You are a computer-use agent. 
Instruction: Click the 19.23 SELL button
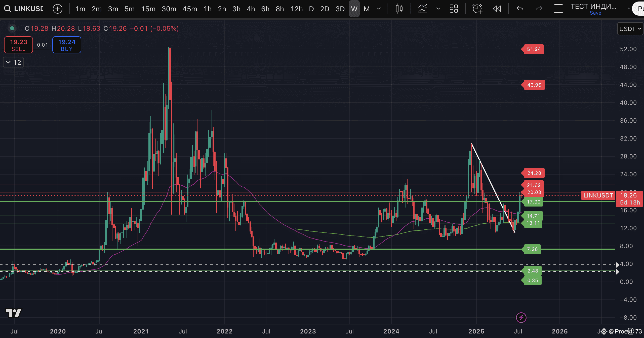point(18,45)
